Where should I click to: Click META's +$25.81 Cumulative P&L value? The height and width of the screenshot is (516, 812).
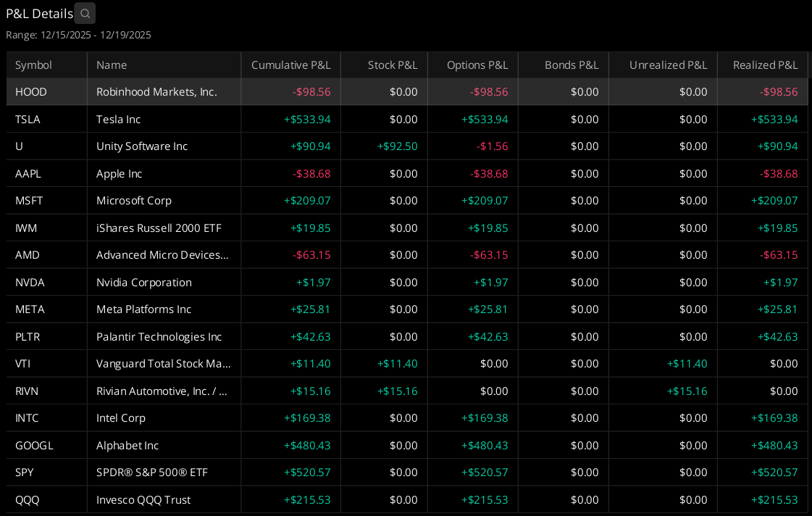[310, 309]
